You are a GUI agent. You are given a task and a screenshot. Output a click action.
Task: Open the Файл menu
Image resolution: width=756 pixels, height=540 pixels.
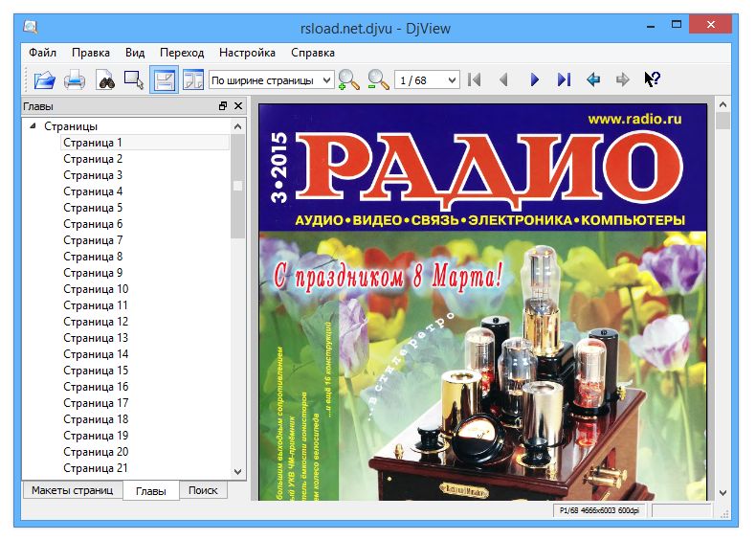point(42,53)
